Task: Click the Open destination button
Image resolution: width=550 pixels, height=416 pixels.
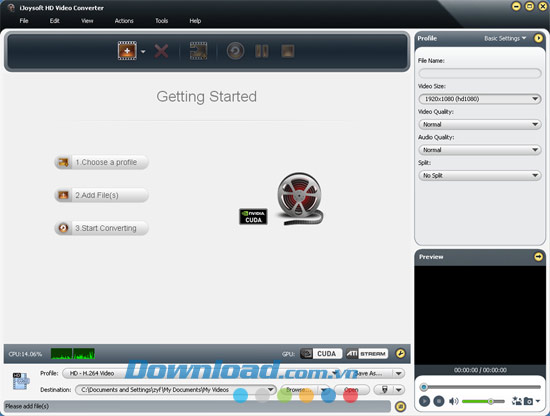Action: pyautogui.click(x=351, y=390)
